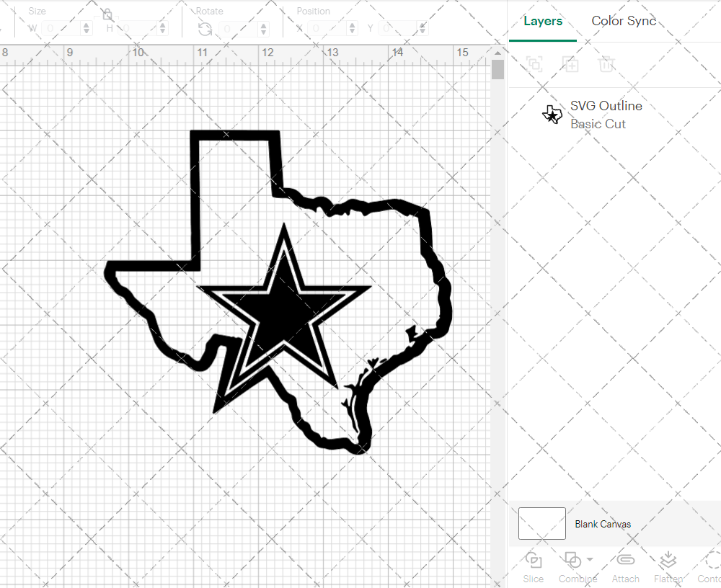Viewport: 721px width, 588px height.
Task: Click the Rotate icon in toolbar
Action: (x=205, y=29)
